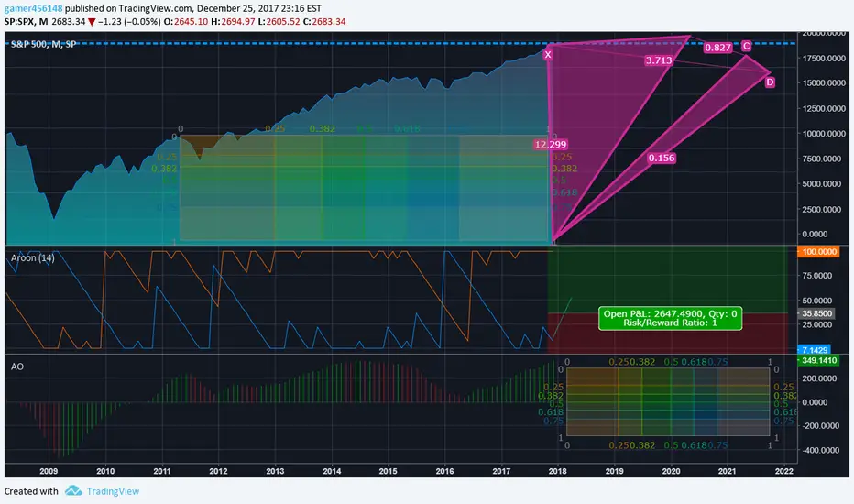Click the 3.713 ratio label
The height and width of the screenshot is (504, 854).
(659, 60)
